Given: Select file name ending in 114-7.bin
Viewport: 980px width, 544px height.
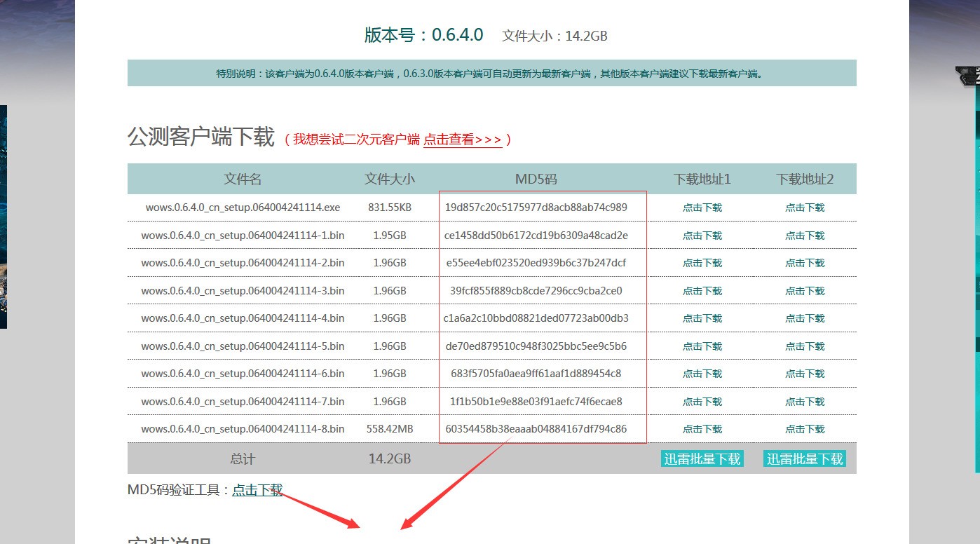Looking at the screenshot, I should click(243, 402).
